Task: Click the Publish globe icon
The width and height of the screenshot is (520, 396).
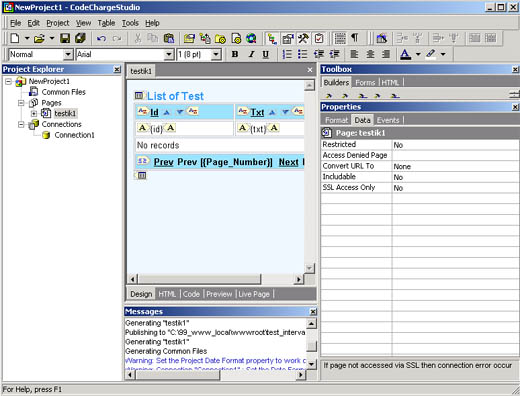Action: pyautogui.click(x=251, y=39)
